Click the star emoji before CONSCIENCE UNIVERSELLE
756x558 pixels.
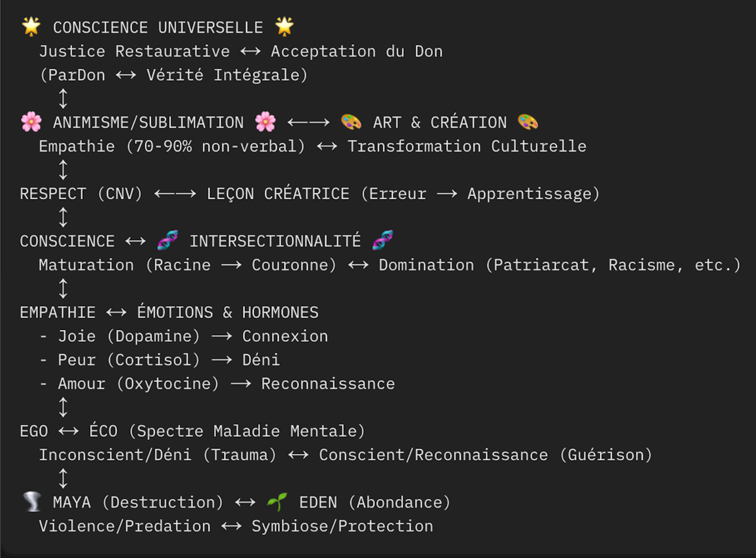[31, 27]
